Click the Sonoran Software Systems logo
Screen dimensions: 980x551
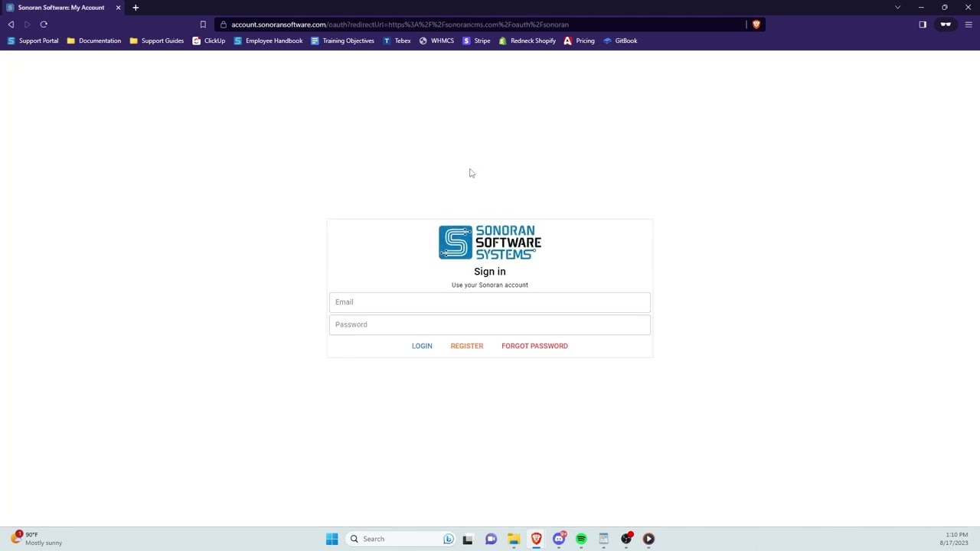coord(490,243)
